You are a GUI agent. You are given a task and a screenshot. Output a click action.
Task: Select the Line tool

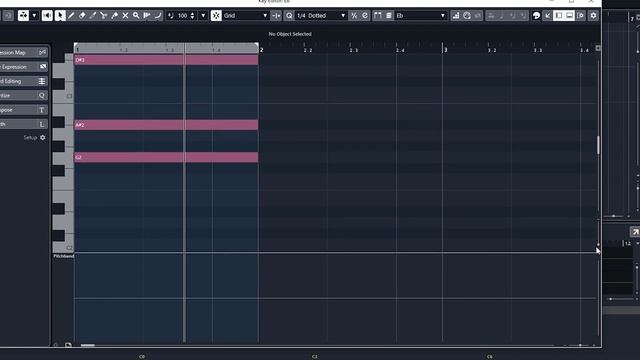(x=158, y=16)
